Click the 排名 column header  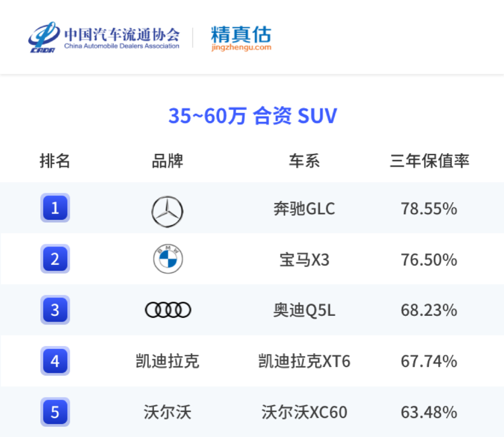[x=55, y=161]
